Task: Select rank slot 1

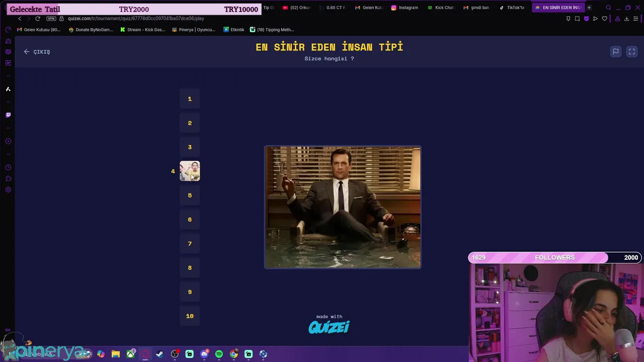Action: (190, 99)
